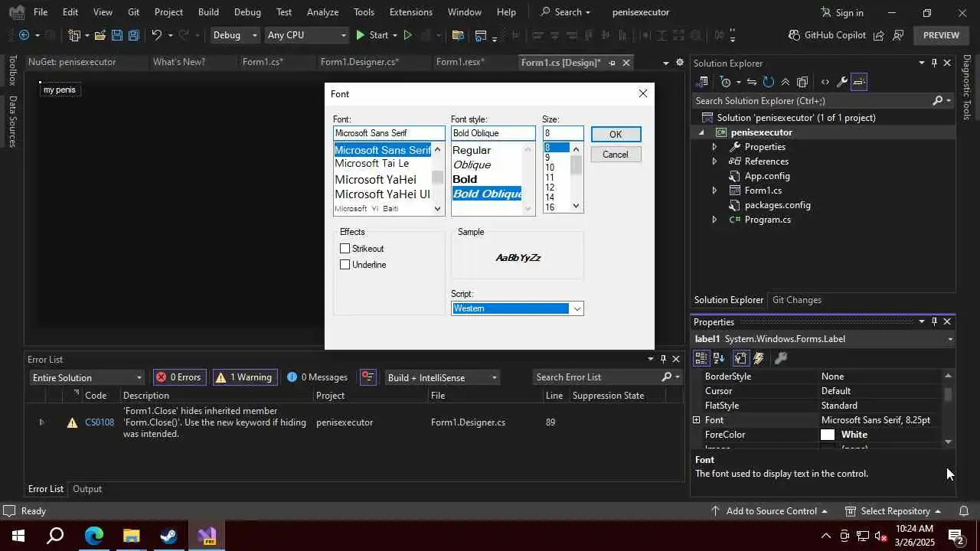Click Alphabetical sort icon in Properties panel
This screenshot has height=551, width=980.
pos(719,358)
